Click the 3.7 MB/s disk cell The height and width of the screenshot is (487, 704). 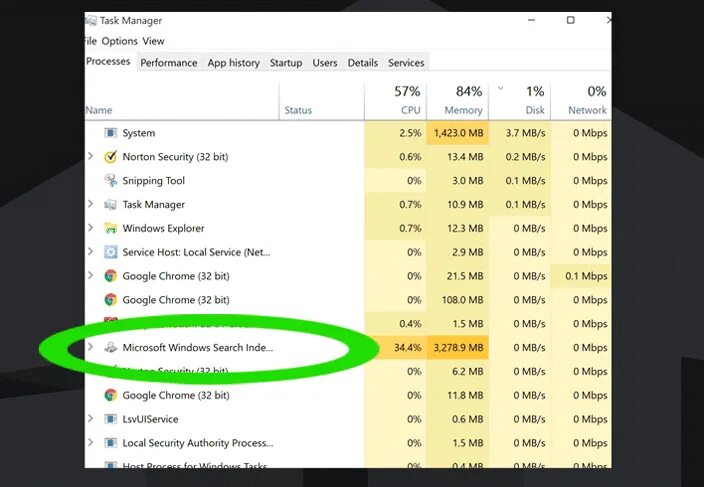click(x=519, y=133)
